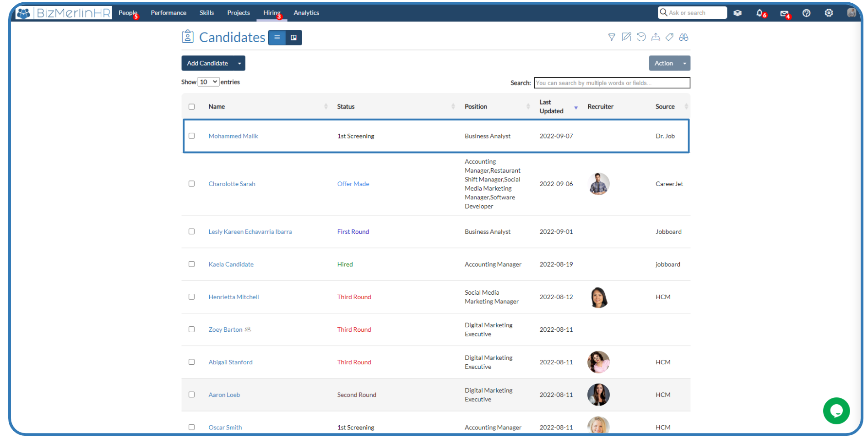Check the box for Mohammed Malik
This screenshot has width=868, height=439.
click(x=192, y=136)
